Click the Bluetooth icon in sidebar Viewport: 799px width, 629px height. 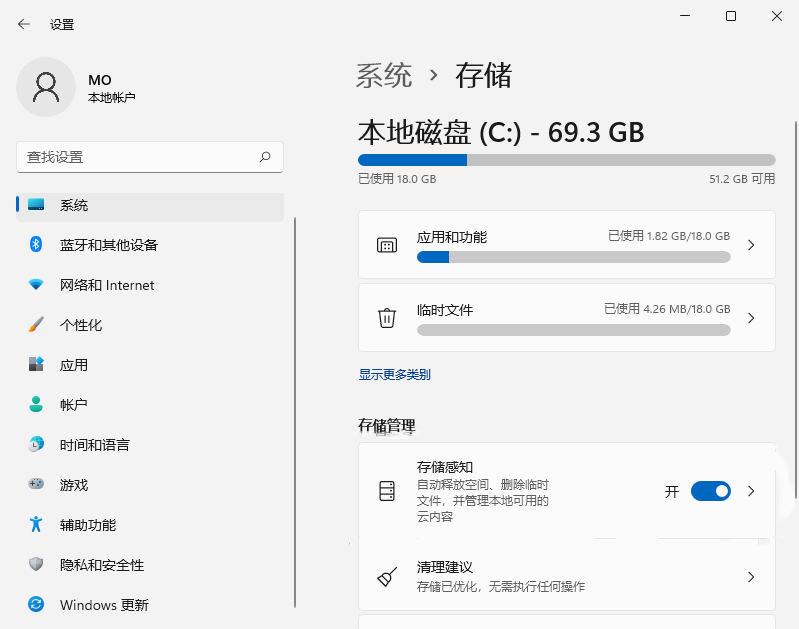(36, 245)
